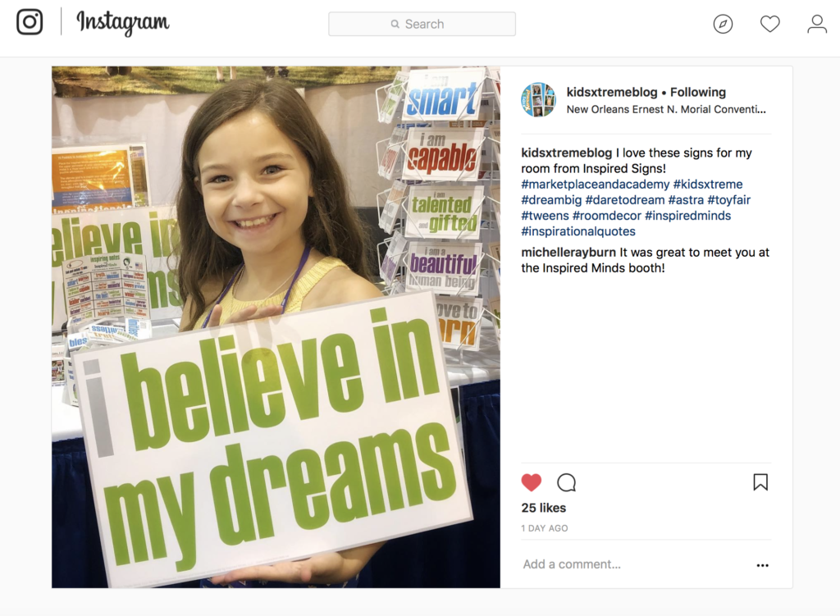
Task: Open kidsxtremeblog profile picture avatar
Action: 538,99
